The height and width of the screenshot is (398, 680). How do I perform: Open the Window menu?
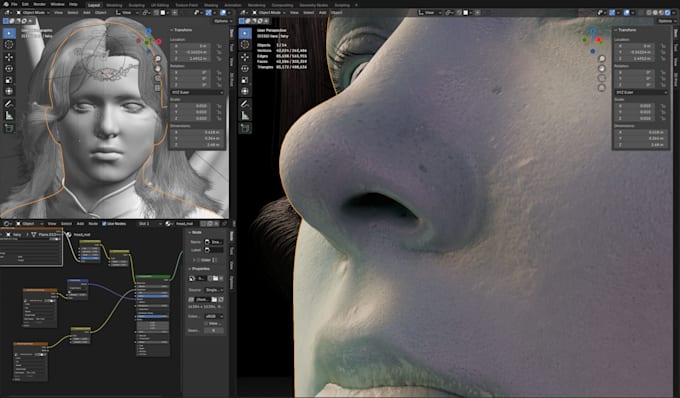(58, 4)
